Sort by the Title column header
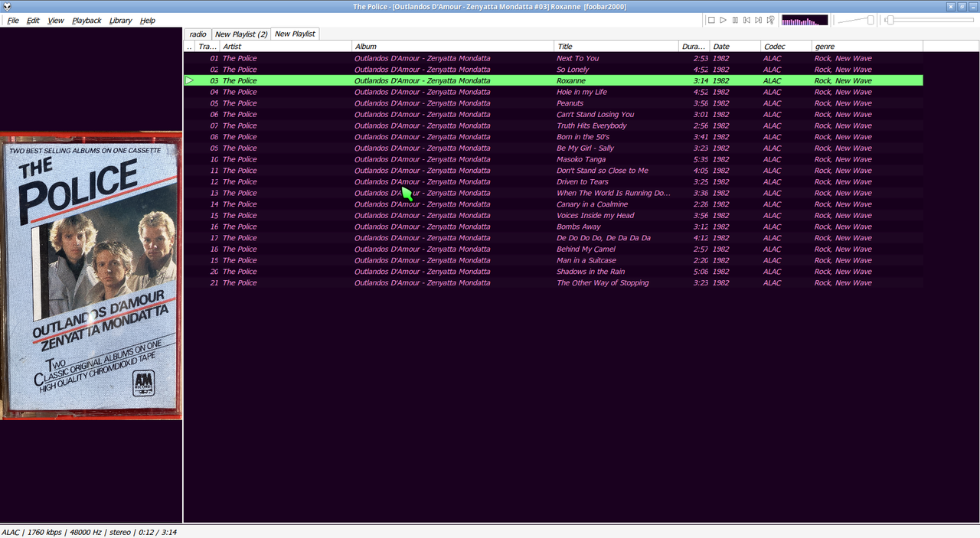This screenshot has height=538, width=980. [x=616, y=47]
